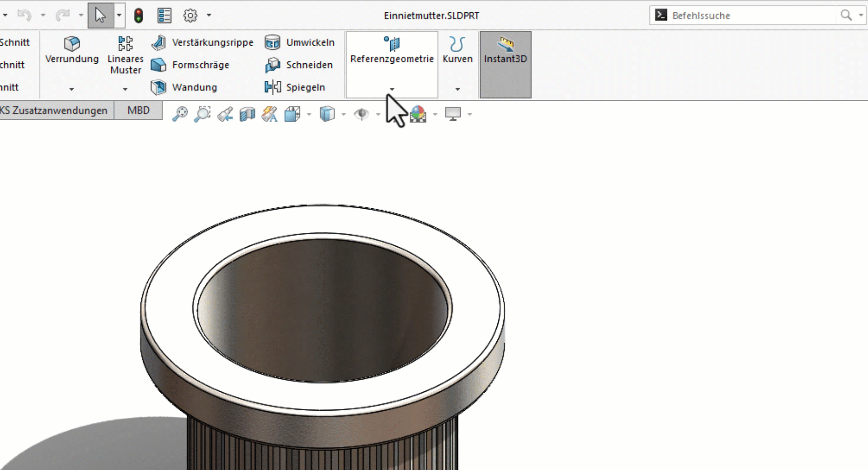Open the display style dropdown
The width and height of the screenshot is (868, 470).
(343, 114)
